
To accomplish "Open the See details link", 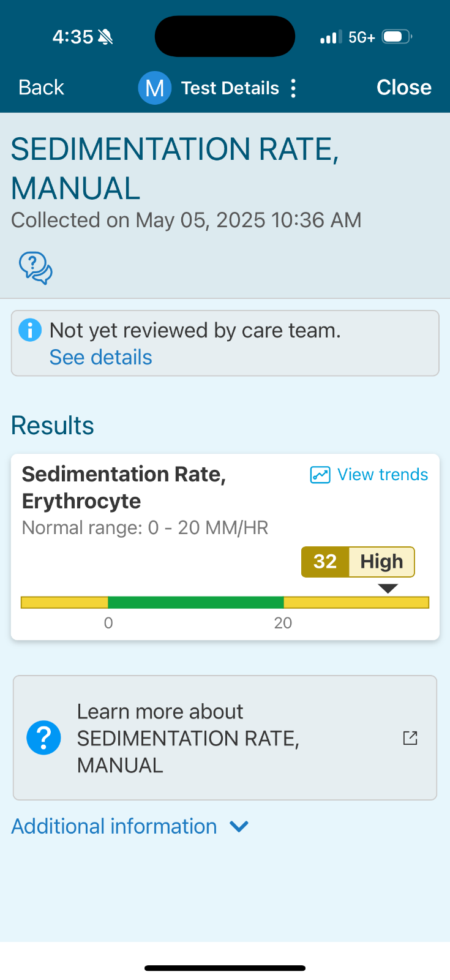I will [x=101, y=357].
